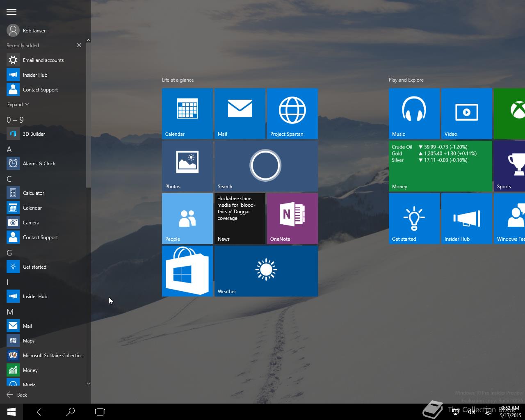The width and height of the screenshot is (525, 420).
Task: Launch Project Spartan browser tile
Action: pos(292,114)
